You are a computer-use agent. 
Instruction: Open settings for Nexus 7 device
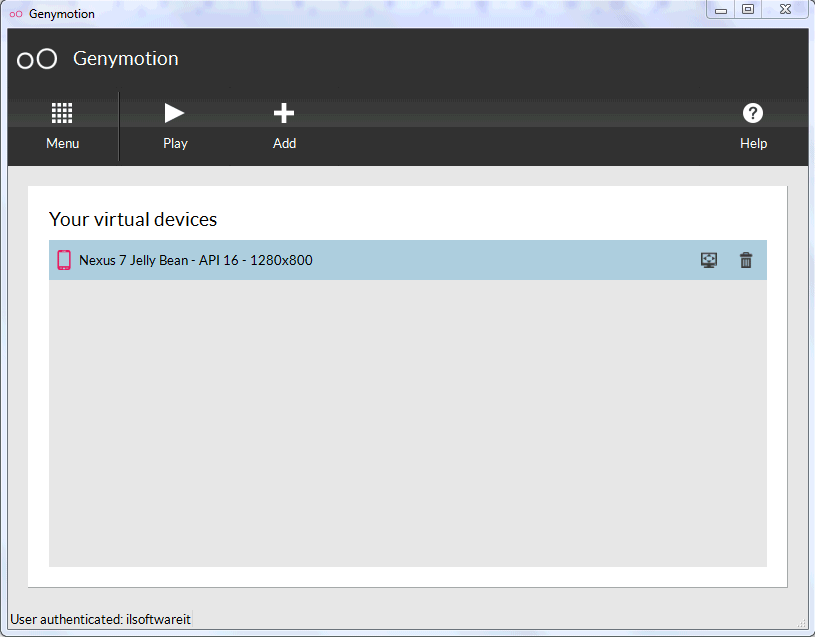[709, 260]
